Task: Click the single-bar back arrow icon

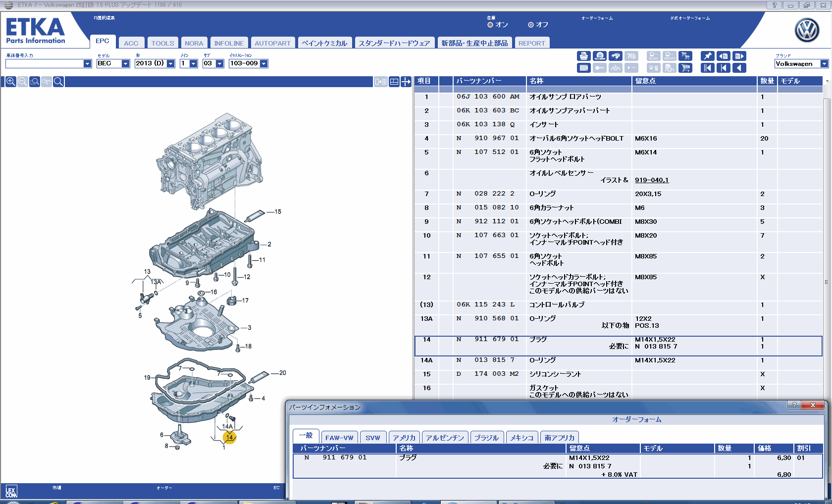Action: pos(724,68)
